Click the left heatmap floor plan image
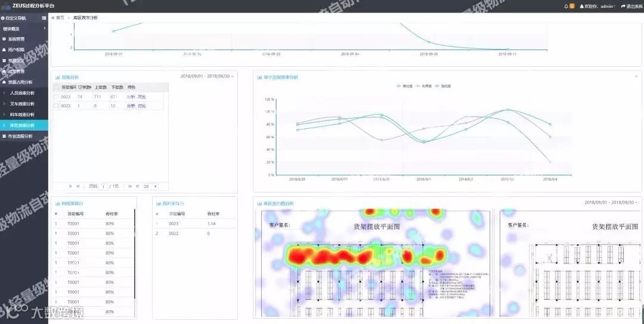Viewport: 644px width, 324px height. (x=373, y=264)
